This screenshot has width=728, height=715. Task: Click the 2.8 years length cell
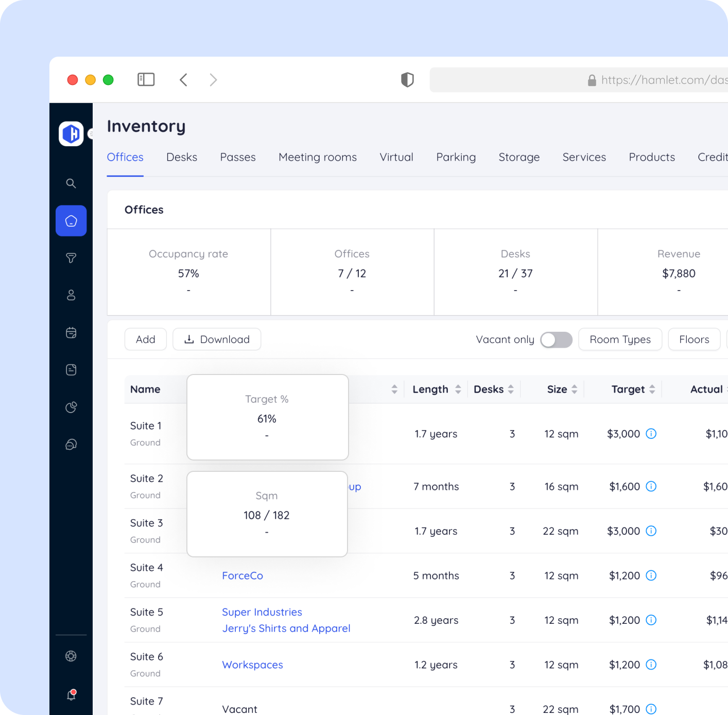click(436, 620)
